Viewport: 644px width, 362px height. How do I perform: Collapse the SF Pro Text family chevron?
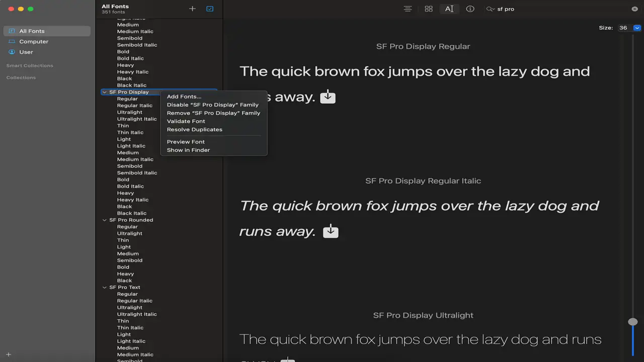tap(105, 288)
